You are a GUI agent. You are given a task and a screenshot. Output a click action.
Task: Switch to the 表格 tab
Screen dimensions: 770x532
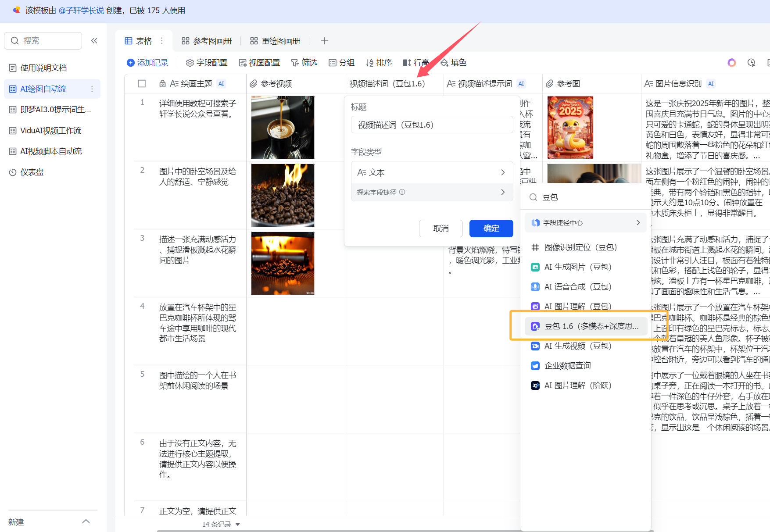(139, 41)
